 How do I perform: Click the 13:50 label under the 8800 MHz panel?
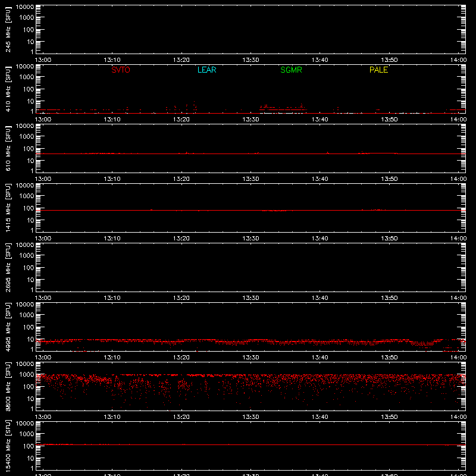coord(389,417)
